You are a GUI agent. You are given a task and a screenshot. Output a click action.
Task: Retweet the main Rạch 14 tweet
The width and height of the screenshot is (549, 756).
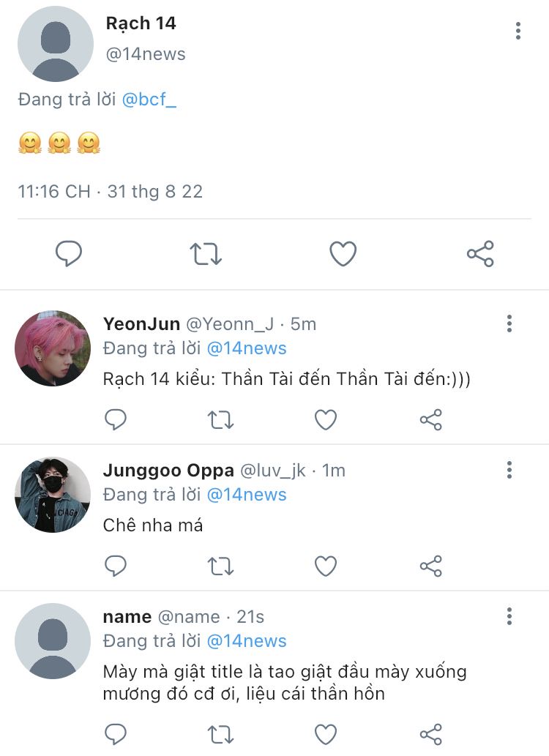(x=206, y=254)
